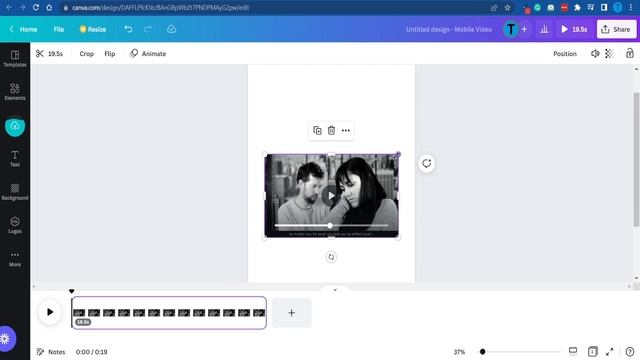Click the circular refresh icon beside canvas
Screen dimensions: 640x360
pos(427,163)
